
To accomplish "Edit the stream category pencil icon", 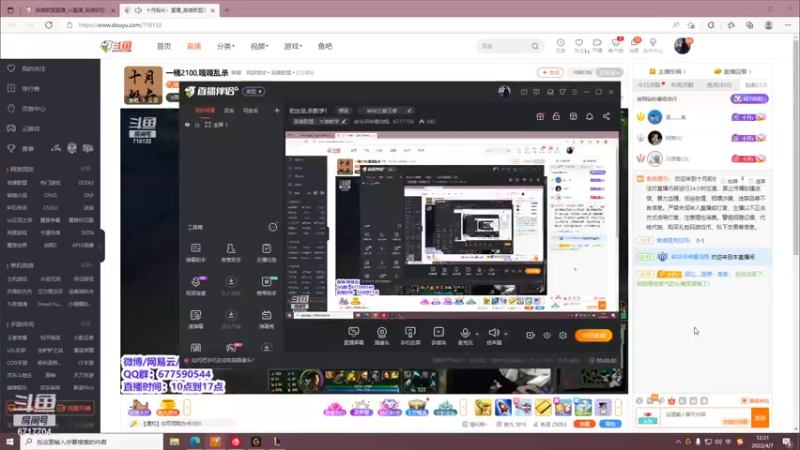I will (x=344, y=121).
